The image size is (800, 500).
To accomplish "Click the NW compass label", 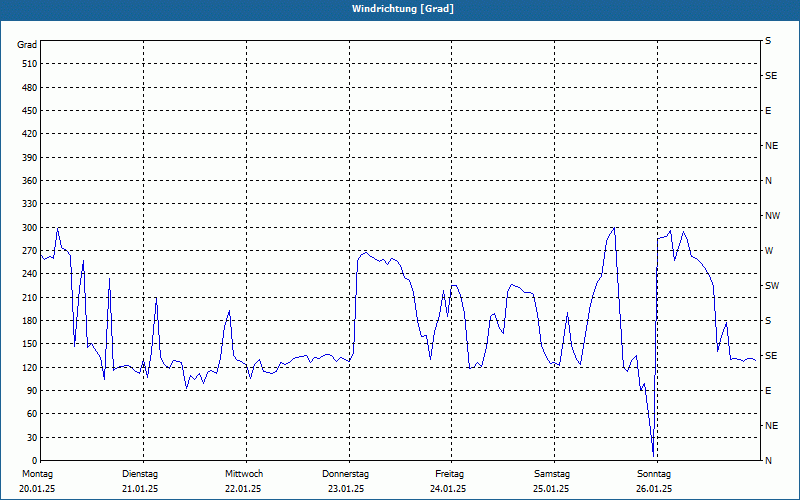I will [x=772, y=216].
